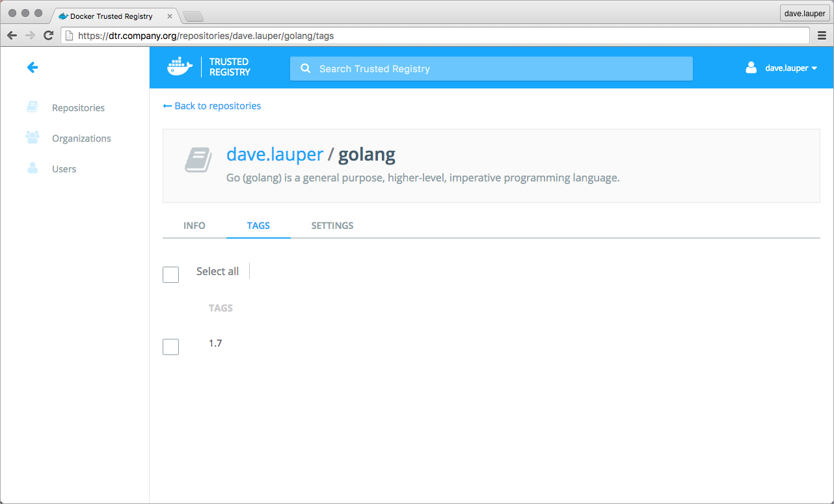Image resolution: width=834 pixels, height=504 pixels.
Task: Select the TAGS tab
Action: 258,226
